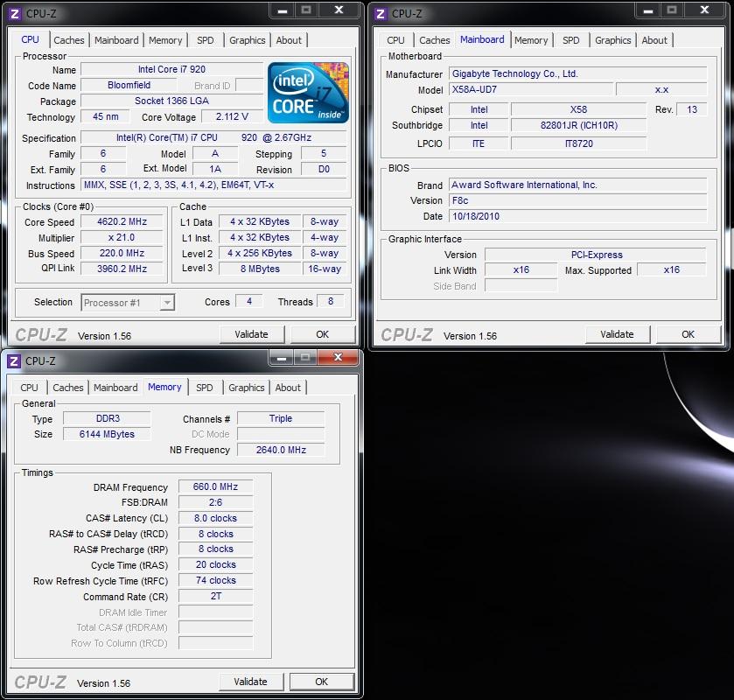Click OK in the CPU window
The image size is (734, 700).
323,334
